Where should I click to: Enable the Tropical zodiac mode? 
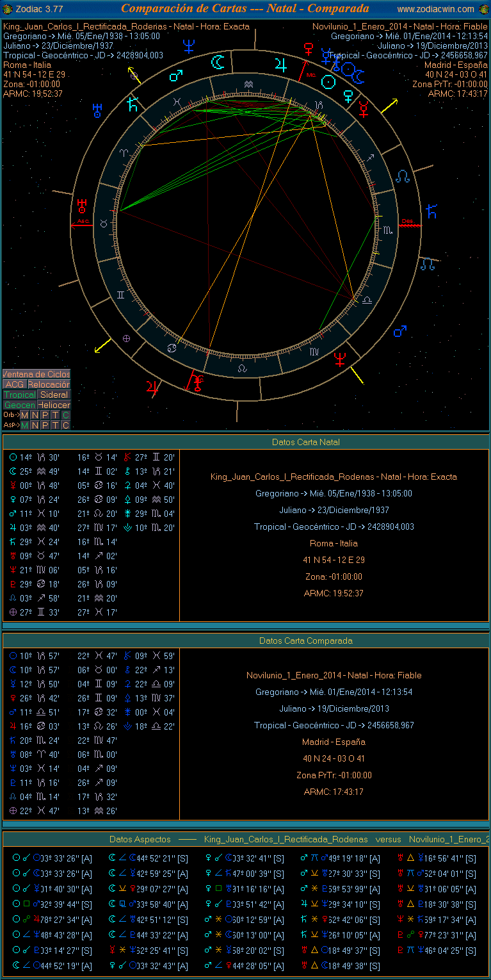19,395
